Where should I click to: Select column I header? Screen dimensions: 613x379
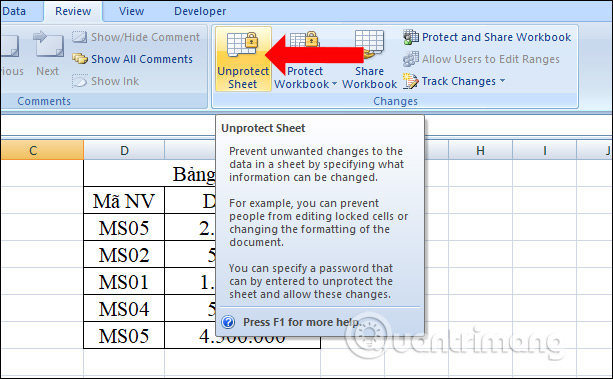545,150
